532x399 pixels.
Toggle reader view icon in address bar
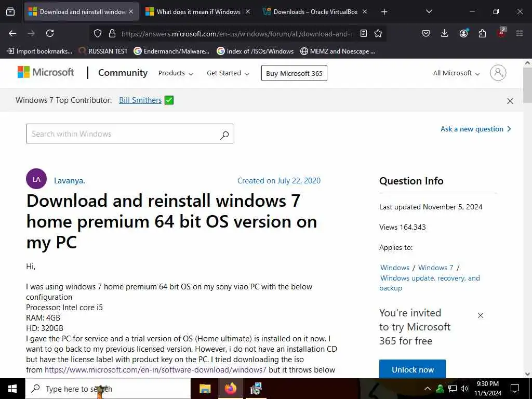click(364, 33)
